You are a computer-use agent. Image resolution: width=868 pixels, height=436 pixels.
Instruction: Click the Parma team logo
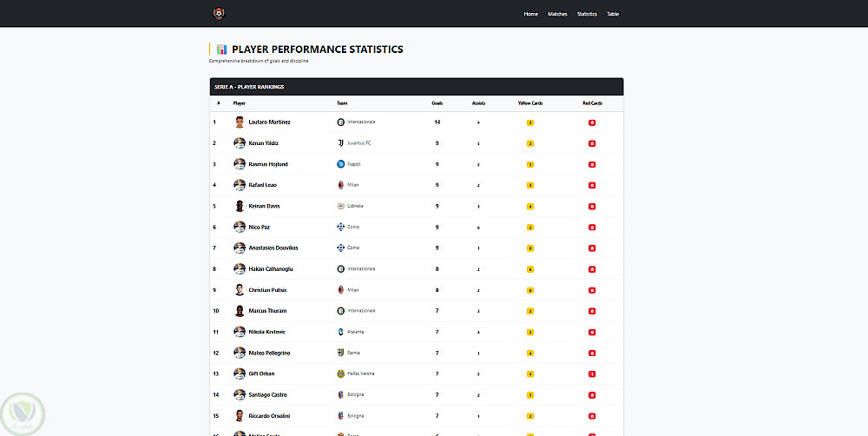coord(340,353)
